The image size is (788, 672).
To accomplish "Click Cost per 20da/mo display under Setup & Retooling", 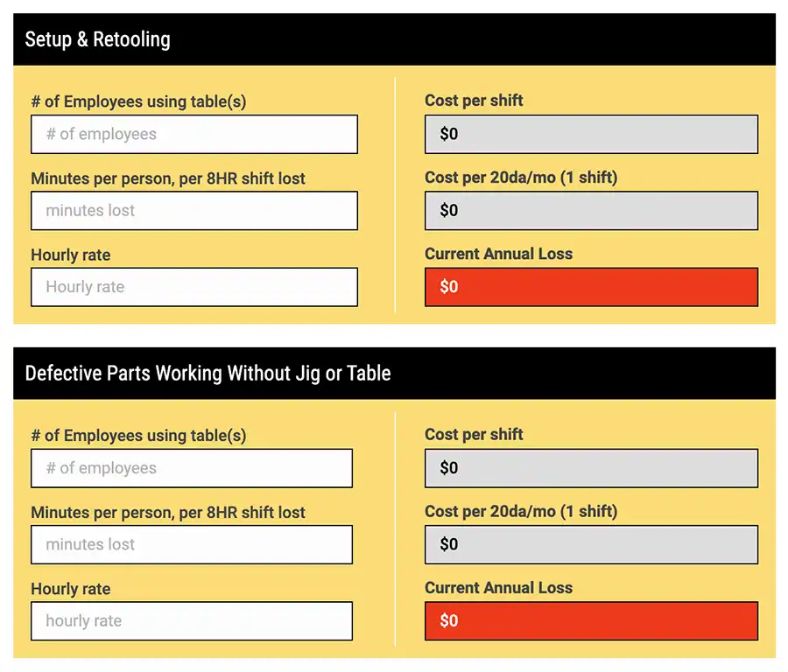I will pos(591,210).
